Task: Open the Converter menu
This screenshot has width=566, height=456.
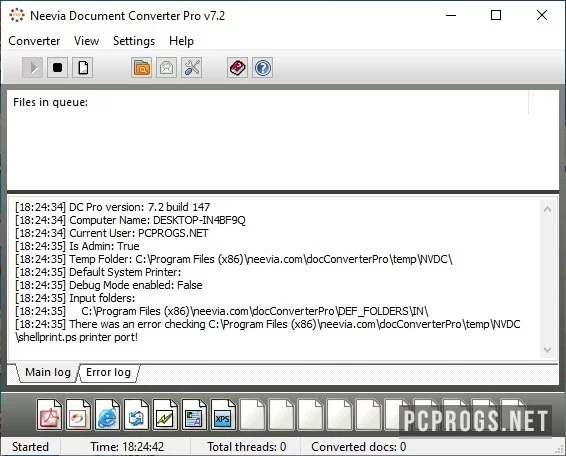Action: (x=34, y=41)
